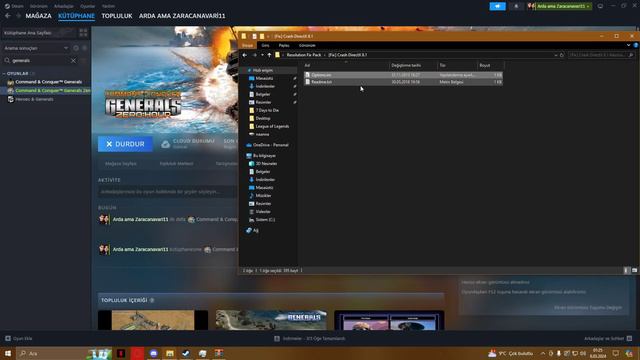Open the Görünüm ribbon tab in File Explorer
The image size is (640, 360).
tap(307, 45)
